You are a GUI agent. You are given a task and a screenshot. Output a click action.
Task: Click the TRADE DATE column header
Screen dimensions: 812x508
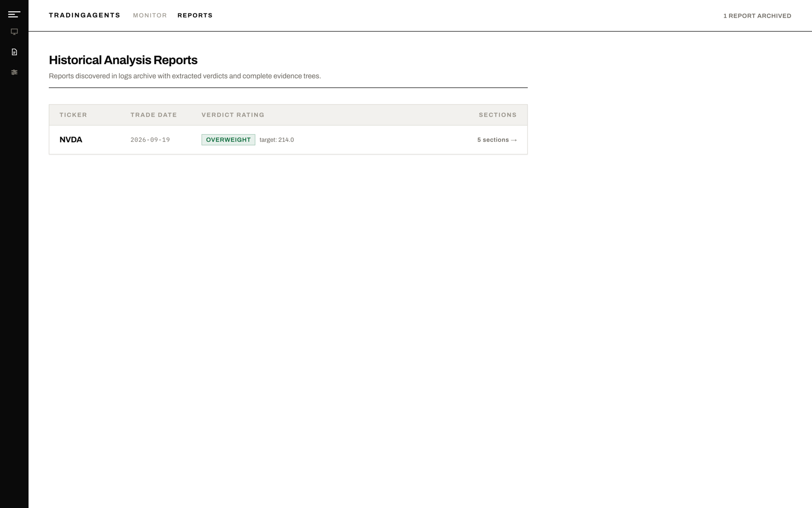point(154,115)
